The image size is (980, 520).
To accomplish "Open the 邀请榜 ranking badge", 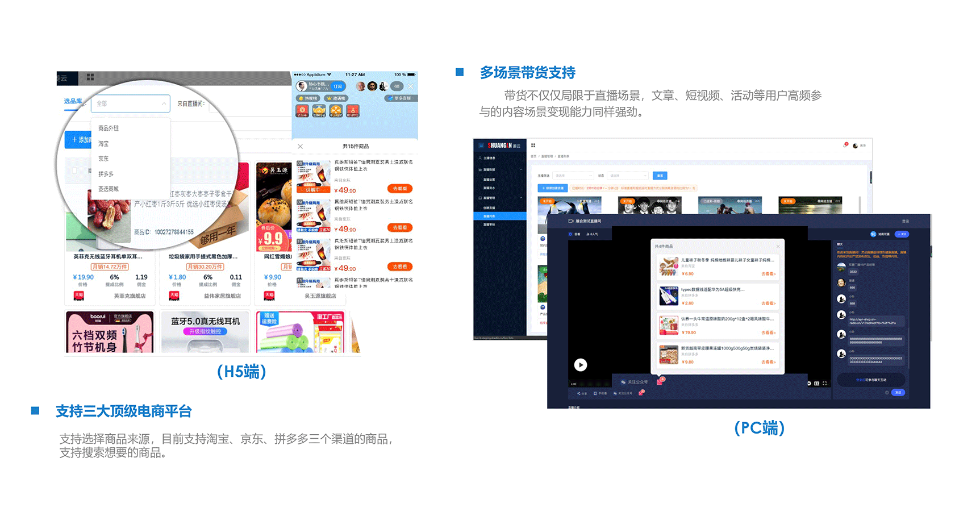I will (x=336, y=98).
